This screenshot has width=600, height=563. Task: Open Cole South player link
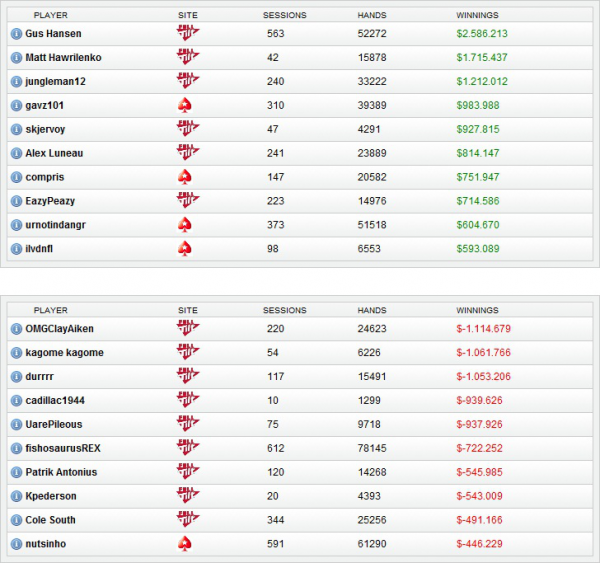pos(51,520)
